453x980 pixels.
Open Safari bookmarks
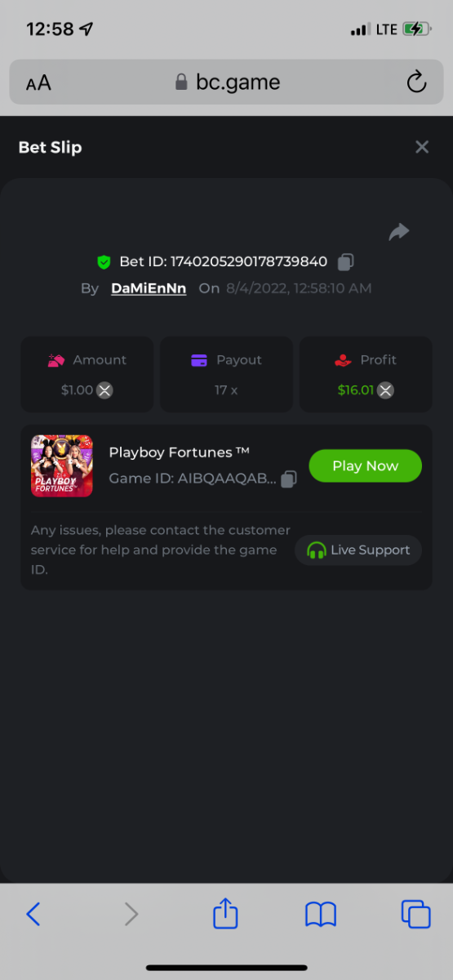coord(321,915)
